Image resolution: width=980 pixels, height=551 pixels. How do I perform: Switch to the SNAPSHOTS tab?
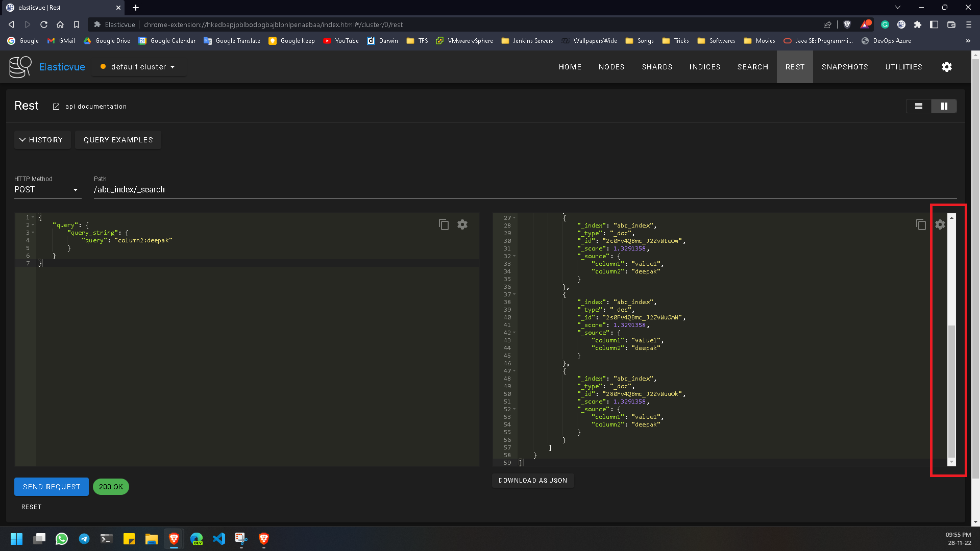(x=844, y=67)
